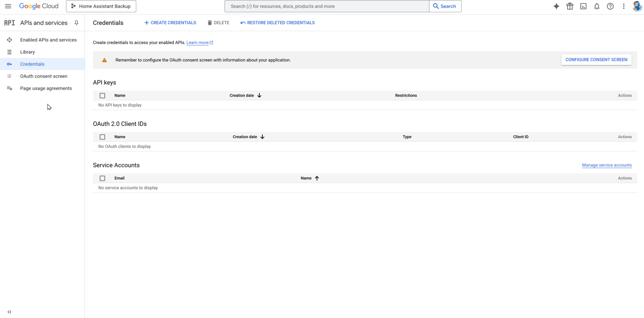Focus the resources search field

[x=327, y=6]
